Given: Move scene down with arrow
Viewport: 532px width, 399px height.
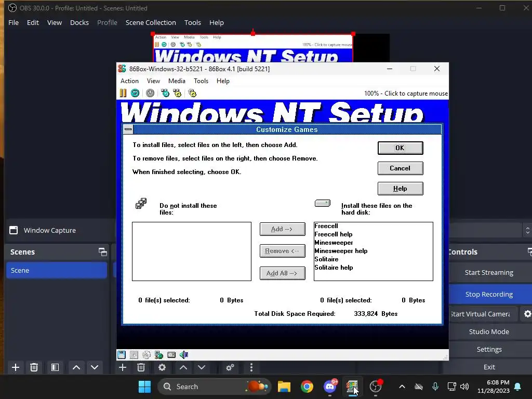Looking at the screenshot, I should (x=95, y=367).
